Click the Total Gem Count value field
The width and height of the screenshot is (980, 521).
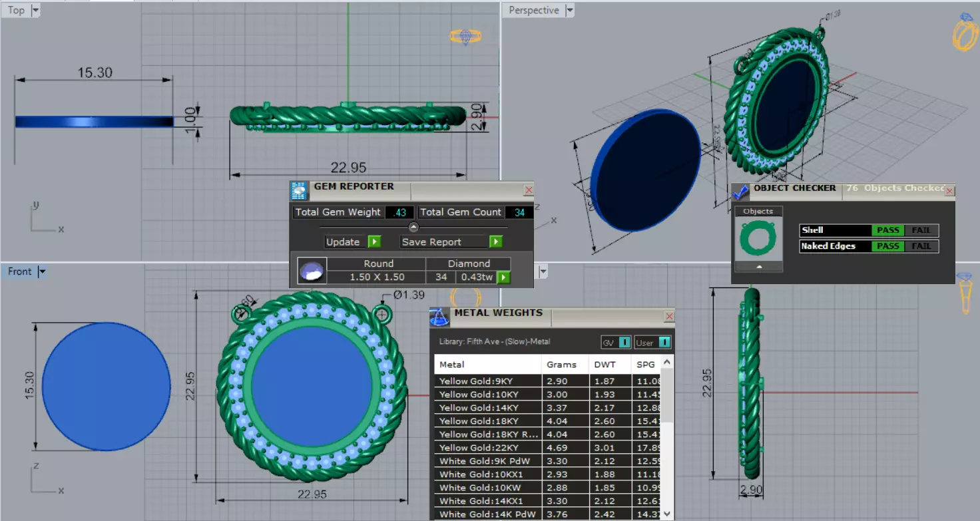click(x=519, y=212)
